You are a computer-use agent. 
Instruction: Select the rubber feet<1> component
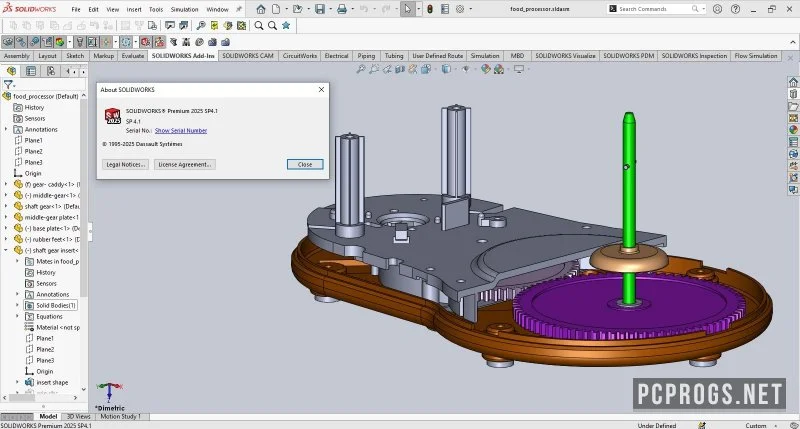click(47, 239)
